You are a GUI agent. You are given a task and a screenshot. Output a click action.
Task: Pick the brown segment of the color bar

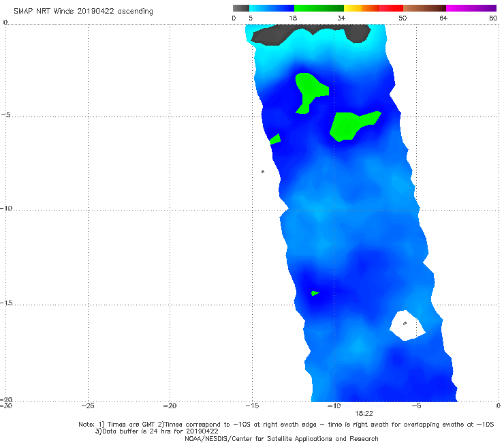coord(424,8)
